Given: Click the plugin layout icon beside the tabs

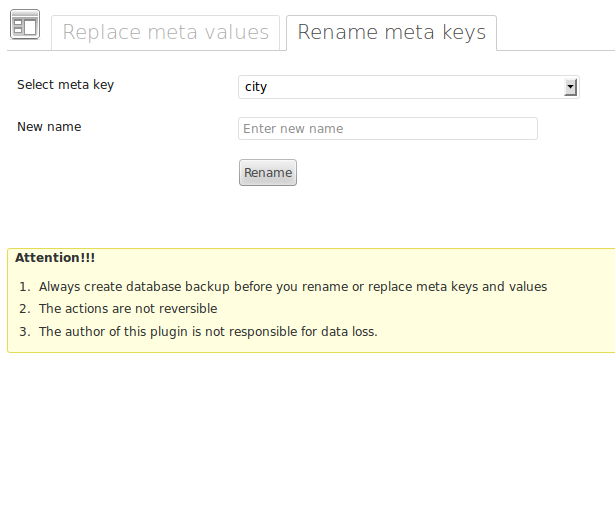Looking at the screenshot, I should coord(24,25).
